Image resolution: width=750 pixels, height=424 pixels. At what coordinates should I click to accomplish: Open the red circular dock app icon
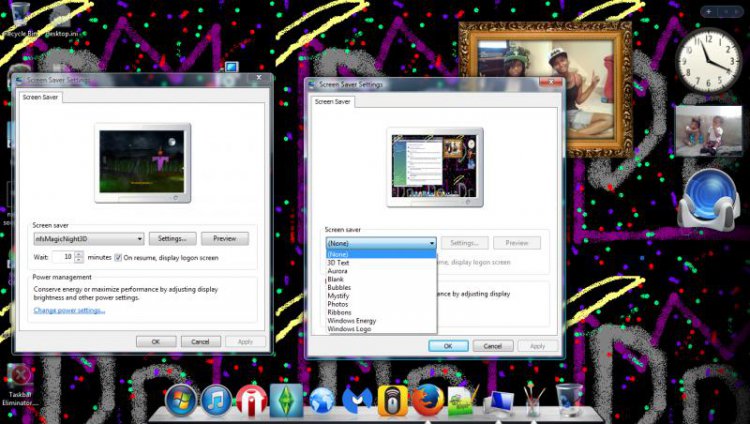pyautogui.click(x=251, y=400)
